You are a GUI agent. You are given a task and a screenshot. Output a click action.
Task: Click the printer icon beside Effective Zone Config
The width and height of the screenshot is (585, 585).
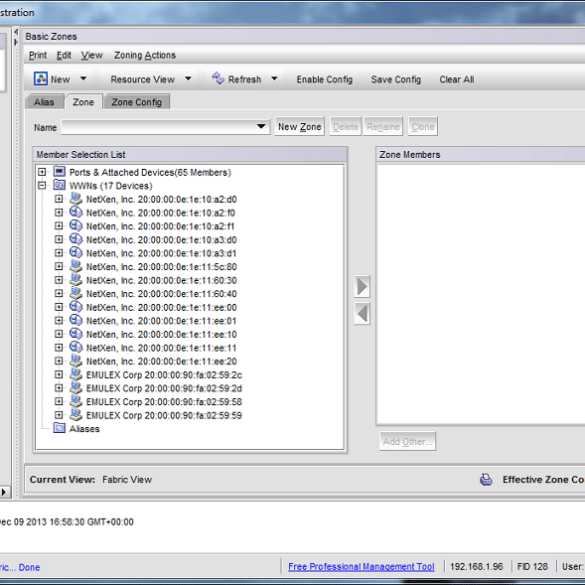pyautogui.click(x=486, y=479)
